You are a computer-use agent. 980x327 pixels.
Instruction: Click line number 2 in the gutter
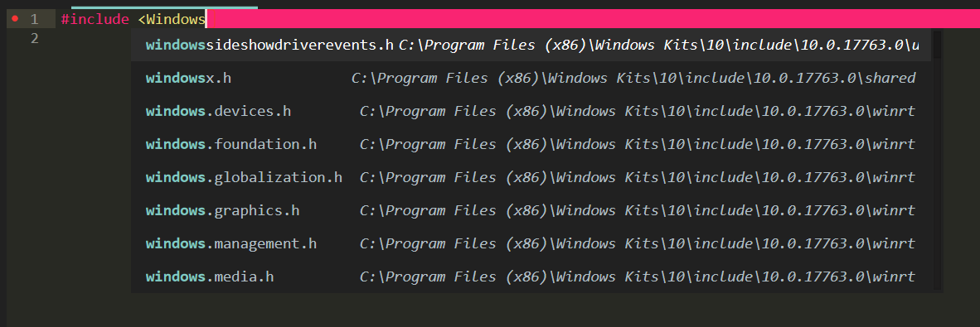pyautogui.click(x=34, y=39)
